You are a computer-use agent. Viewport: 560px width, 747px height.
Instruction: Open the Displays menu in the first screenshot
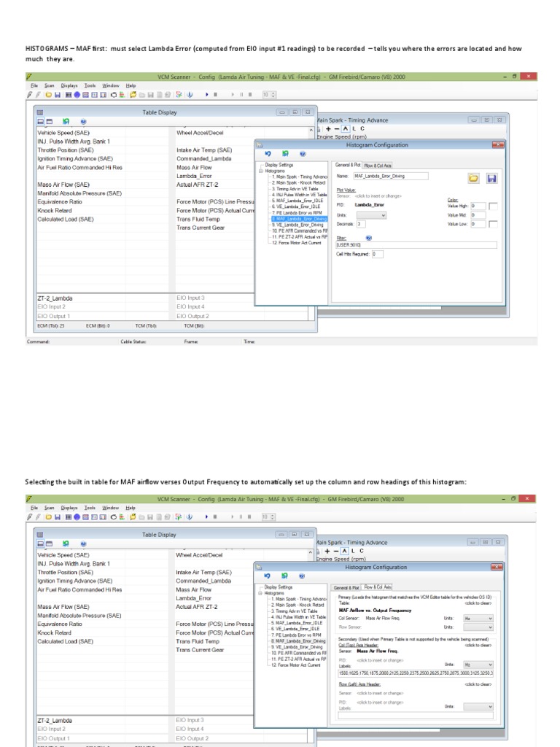tap(69, 86)
